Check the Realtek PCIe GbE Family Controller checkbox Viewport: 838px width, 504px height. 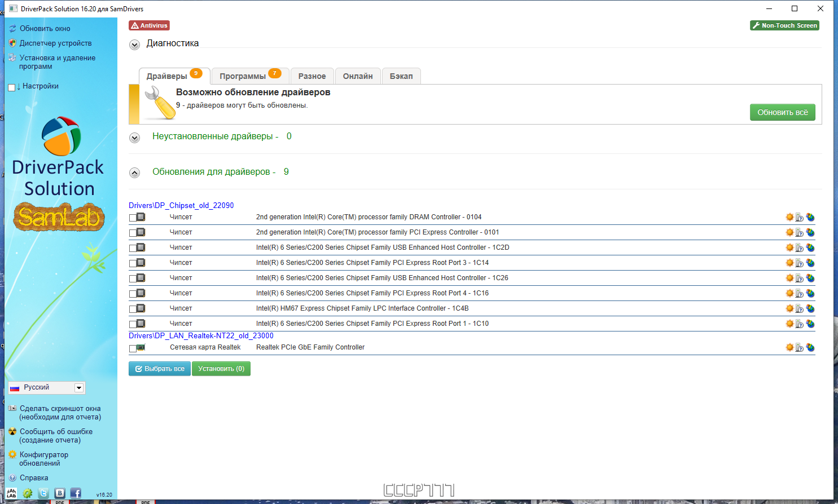pyautogui.click(x=133, y=349)
